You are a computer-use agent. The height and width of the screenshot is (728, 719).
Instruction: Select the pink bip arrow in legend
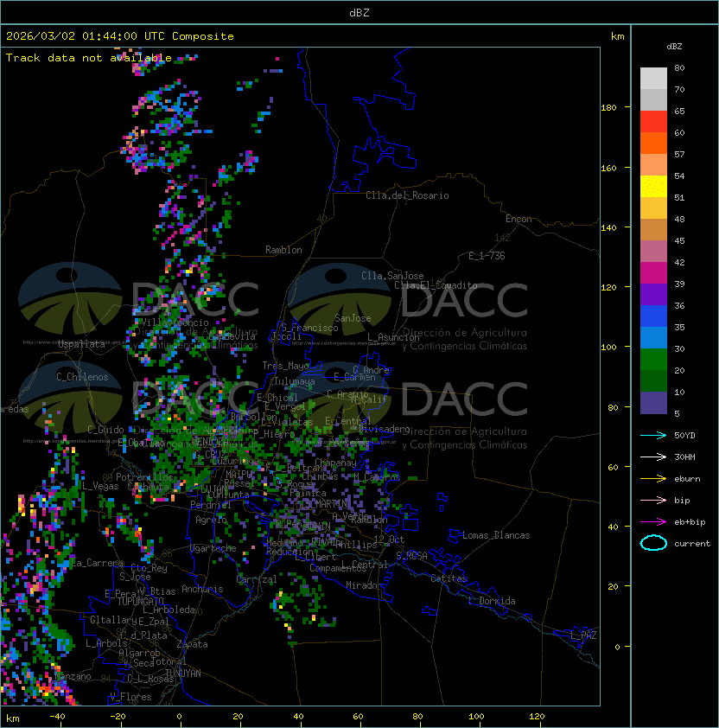(x=653, y=500)
